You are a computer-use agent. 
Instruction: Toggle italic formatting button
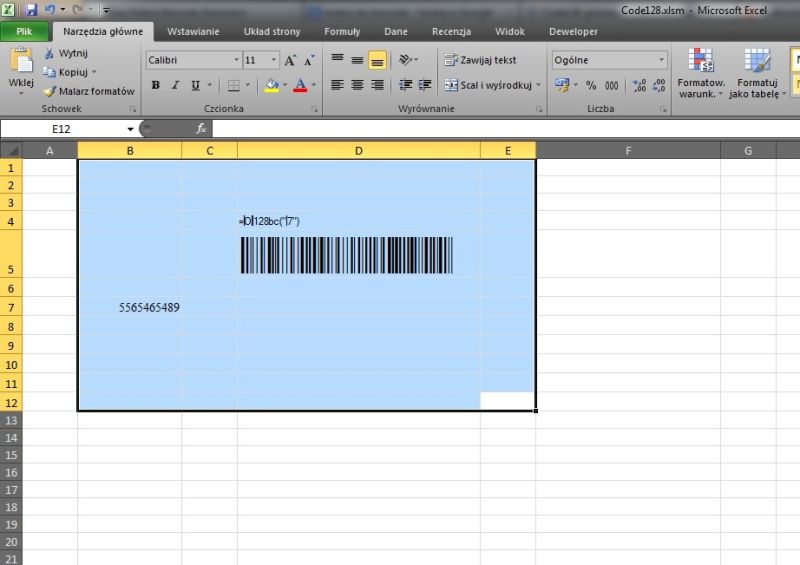point(175,86)
